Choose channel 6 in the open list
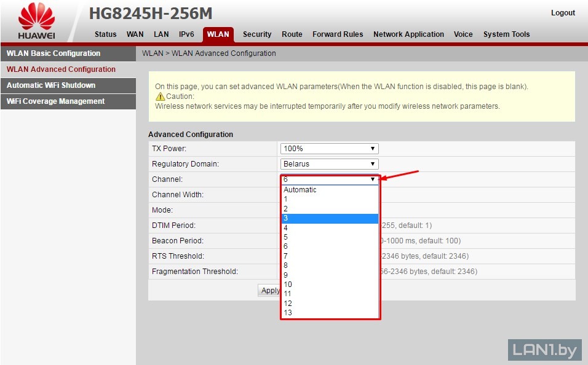 (330, 246)
